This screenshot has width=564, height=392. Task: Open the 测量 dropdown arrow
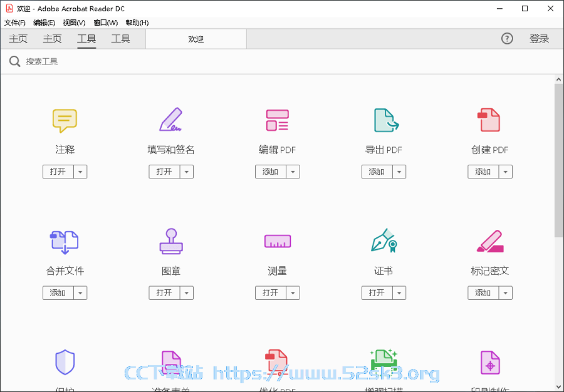coord(293,293)
